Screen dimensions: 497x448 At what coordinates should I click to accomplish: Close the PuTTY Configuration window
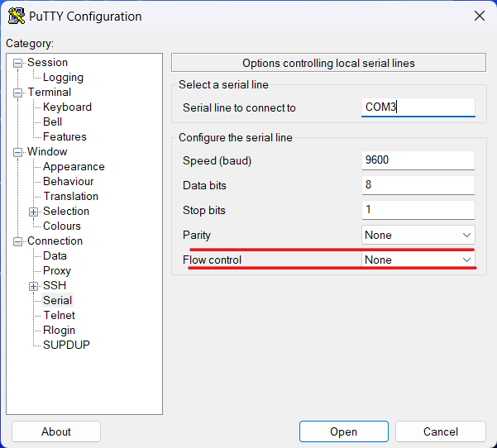479,16
